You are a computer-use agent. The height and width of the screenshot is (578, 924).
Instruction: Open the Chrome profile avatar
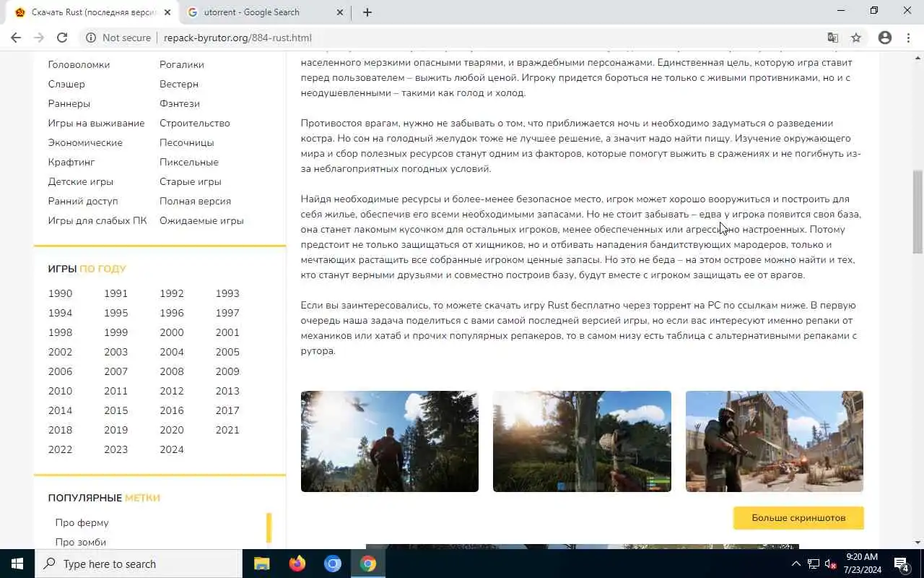coord(885,38)
